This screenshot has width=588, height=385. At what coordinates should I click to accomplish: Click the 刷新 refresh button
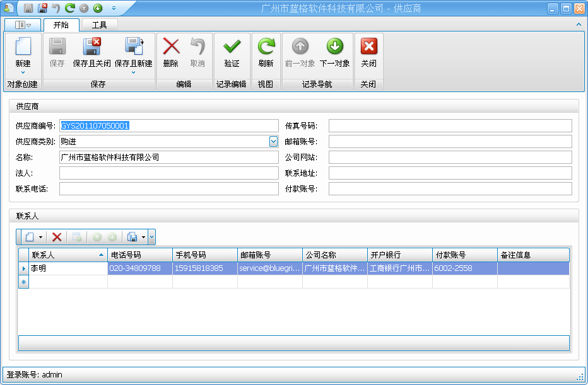click(x=266, y=52)
